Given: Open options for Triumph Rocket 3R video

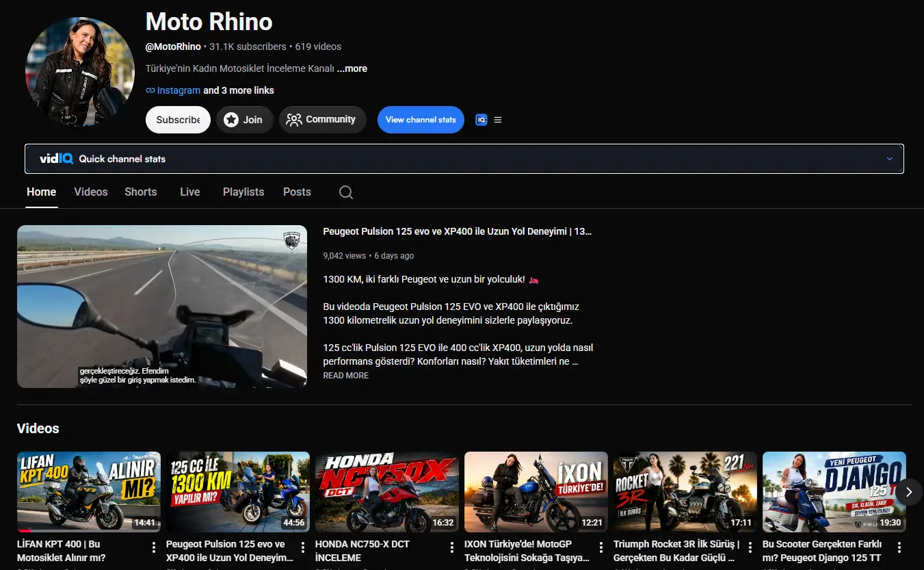Looking at the screenshot, I should [x=750, y=547].
